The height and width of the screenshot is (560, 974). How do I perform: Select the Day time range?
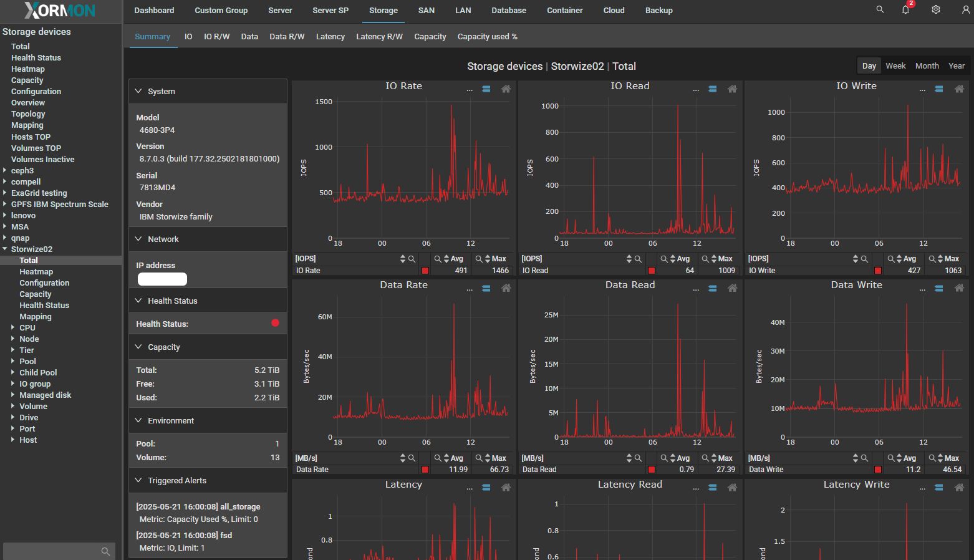point(869,66)
